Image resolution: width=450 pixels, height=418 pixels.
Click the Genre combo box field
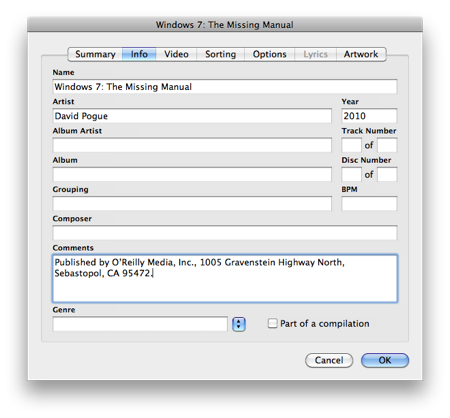pos(140,324)
